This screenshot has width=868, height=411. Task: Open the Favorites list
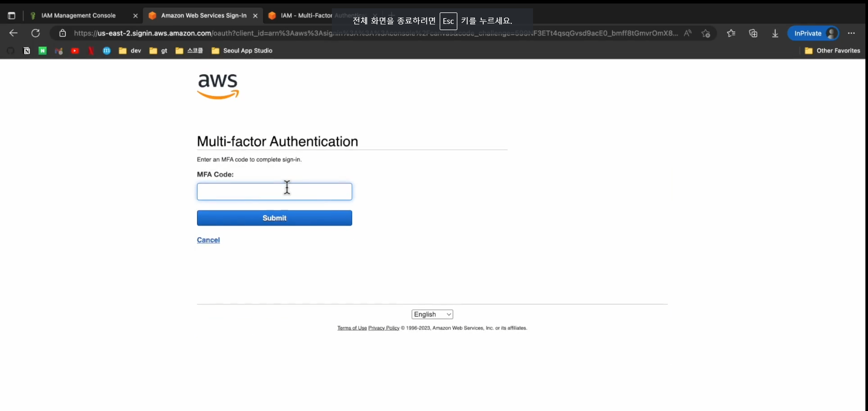[731, 33]
